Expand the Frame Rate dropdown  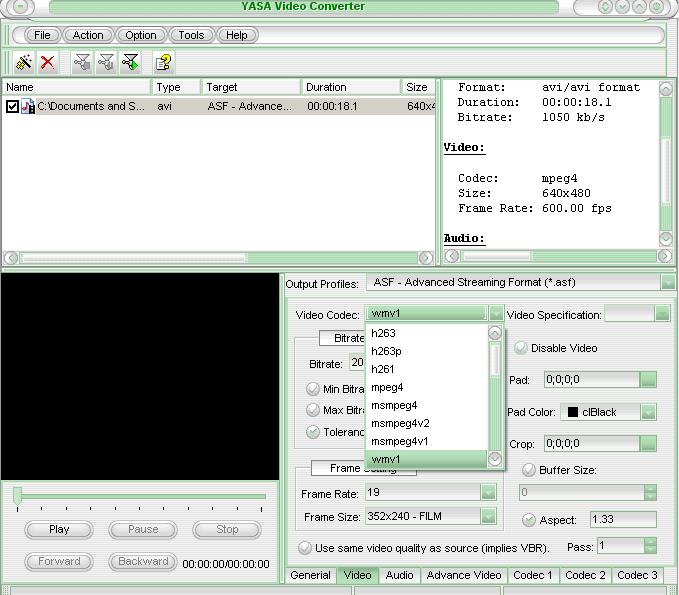point(488,492)
